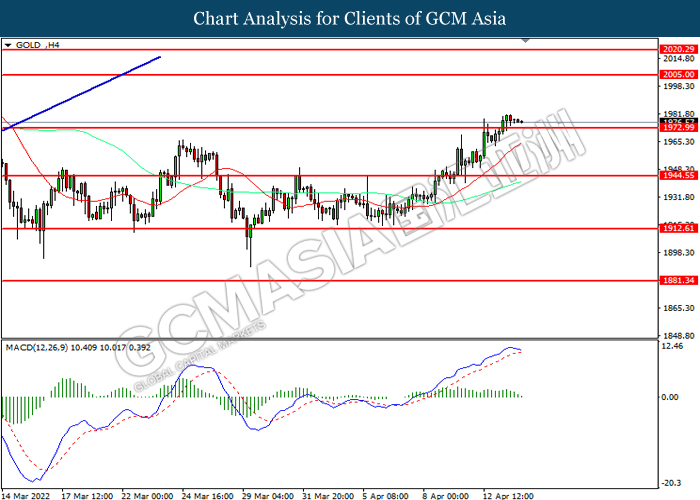This screenshot has height=500, width=700.
Task: Click the 14 Mar 2022 date label
Action: click(26, 496)
